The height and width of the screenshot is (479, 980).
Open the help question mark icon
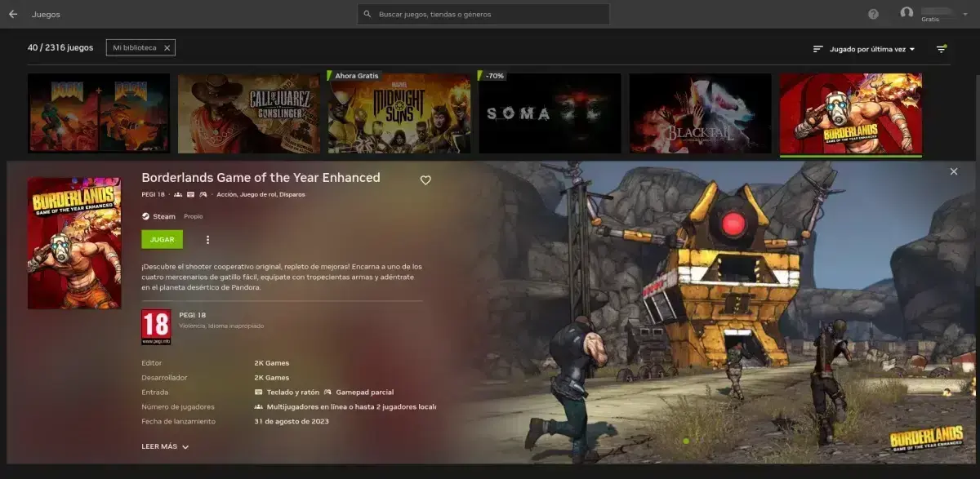tap(874, 14)
